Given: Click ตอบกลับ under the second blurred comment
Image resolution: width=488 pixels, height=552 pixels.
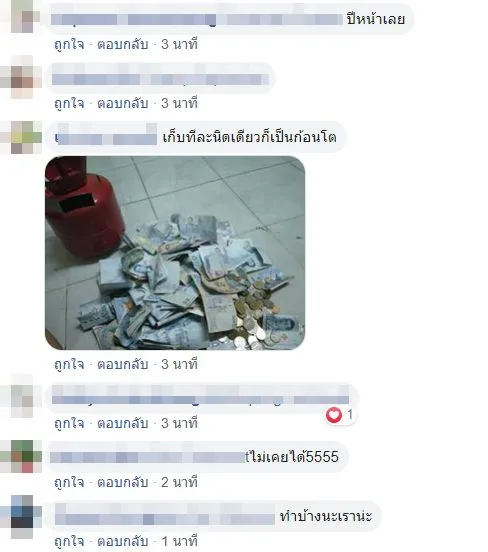Looking at the screenshot, I should (x=123, y=103).
